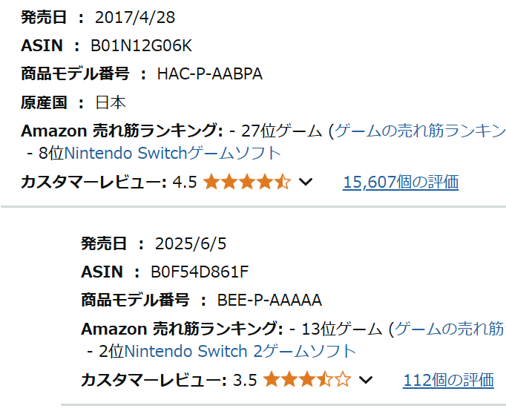Click the 4.5 rating number text
The width and height of the screenshot is (506, 420).
(x=185, y=182)
